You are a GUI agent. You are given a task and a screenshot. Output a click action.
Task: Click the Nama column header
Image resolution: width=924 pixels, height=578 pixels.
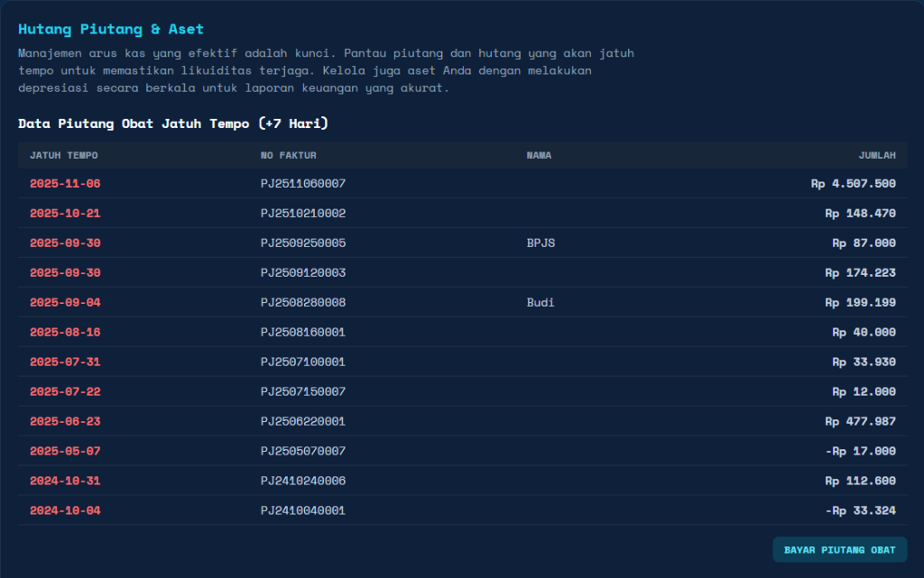click(x=539, y=155)
